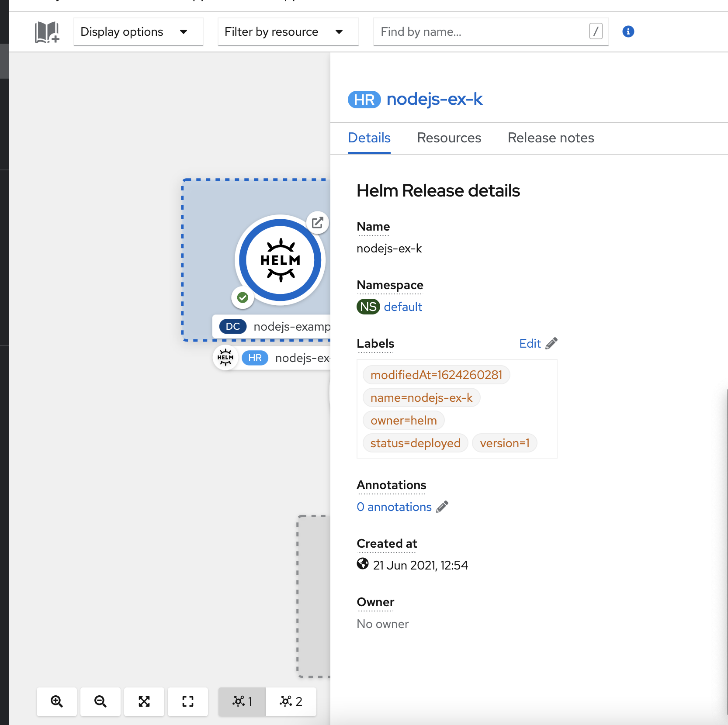Viewport: 728px width, 725px height.
Task: Select the name=nodejs-ex-k label chip
Action: (x=421, y=398)
